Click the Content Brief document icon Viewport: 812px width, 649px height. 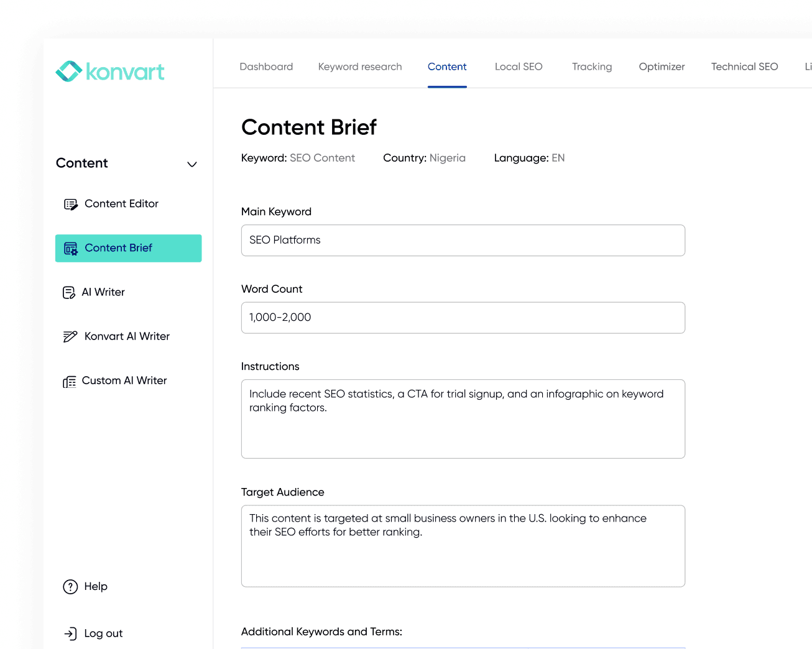[70, 247]
